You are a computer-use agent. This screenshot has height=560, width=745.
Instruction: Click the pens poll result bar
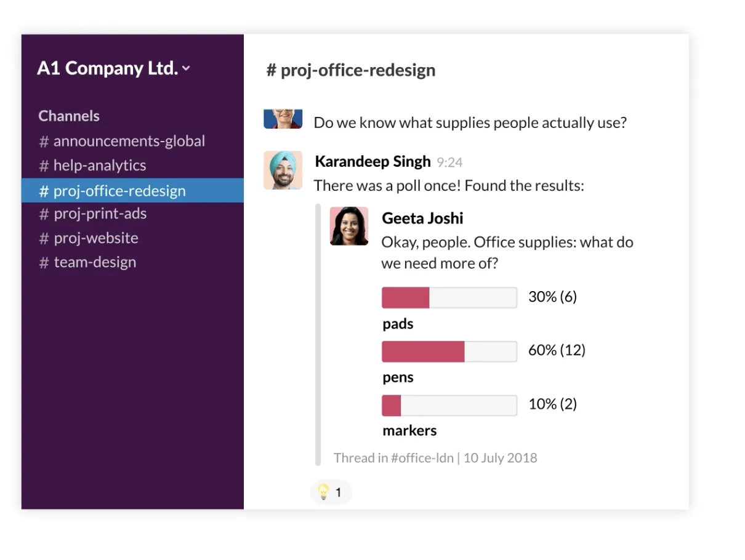coord(449,351)
